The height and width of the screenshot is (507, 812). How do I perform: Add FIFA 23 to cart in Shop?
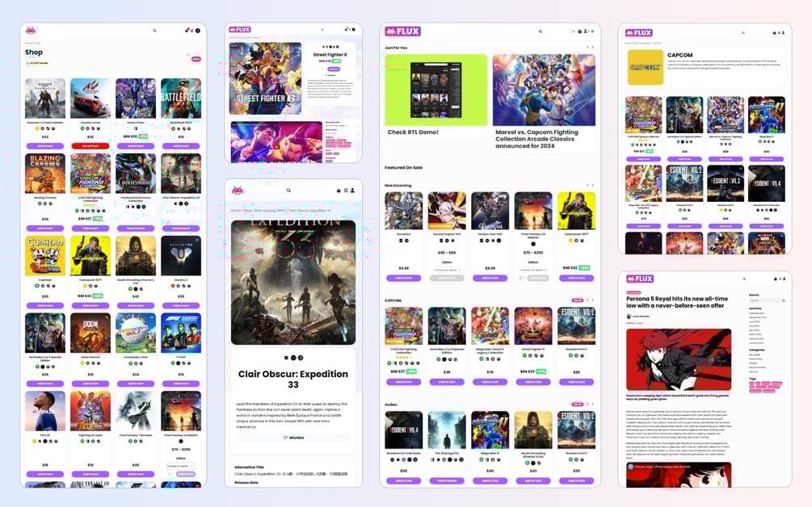(x=45, y=474)
